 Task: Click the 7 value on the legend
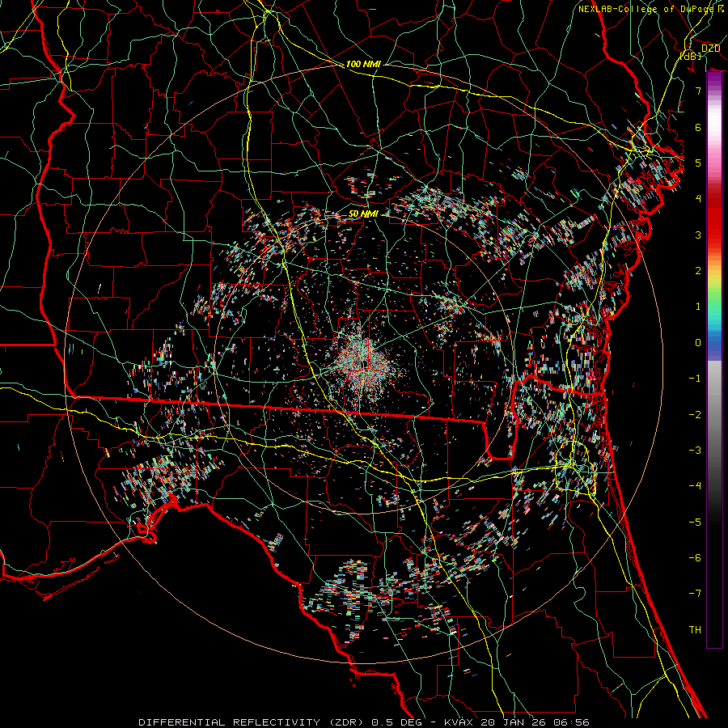697,91
